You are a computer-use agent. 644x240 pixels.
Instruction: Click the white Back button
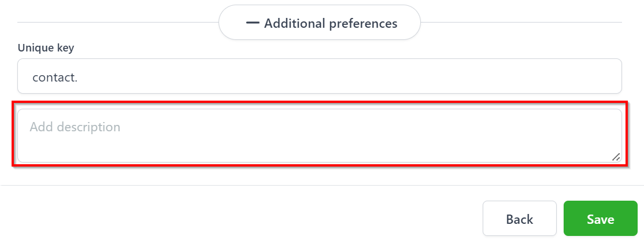point(520,218)
